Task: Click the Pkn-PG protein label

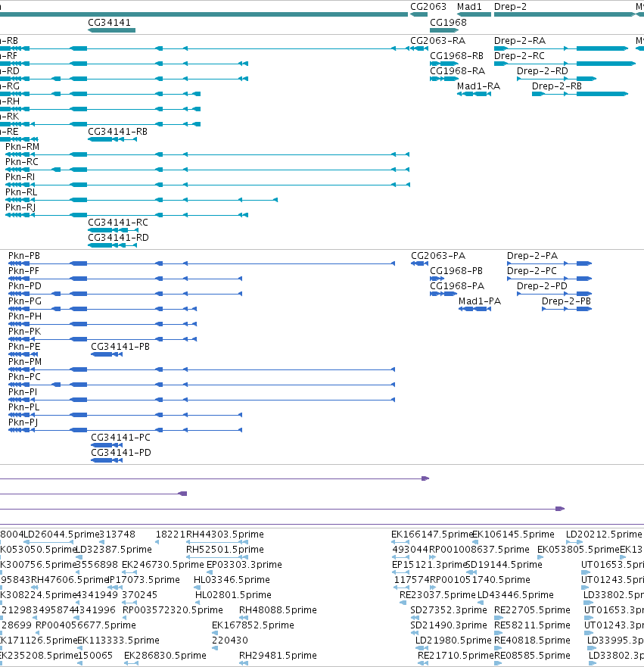Action: (25, 301)
